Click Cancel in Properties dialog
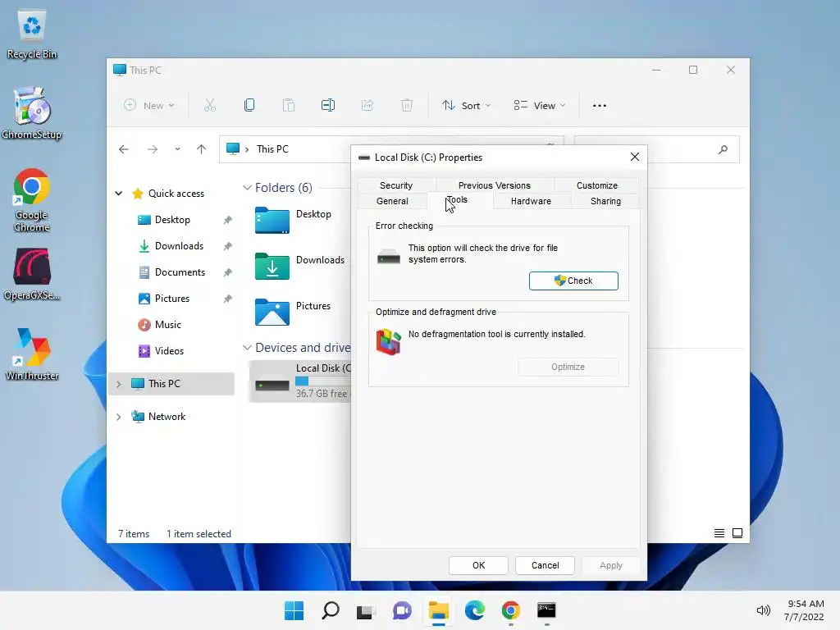The height and width of the screenshot is (630, 840). (545, 565)
